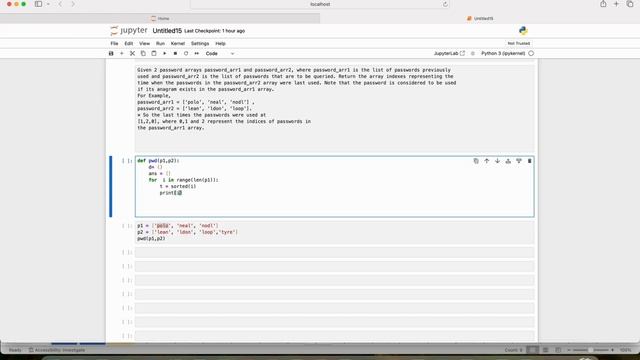Move the active cell up with the arrow
The height and width of the screenshot is (360, 640).
pos(487,161)
